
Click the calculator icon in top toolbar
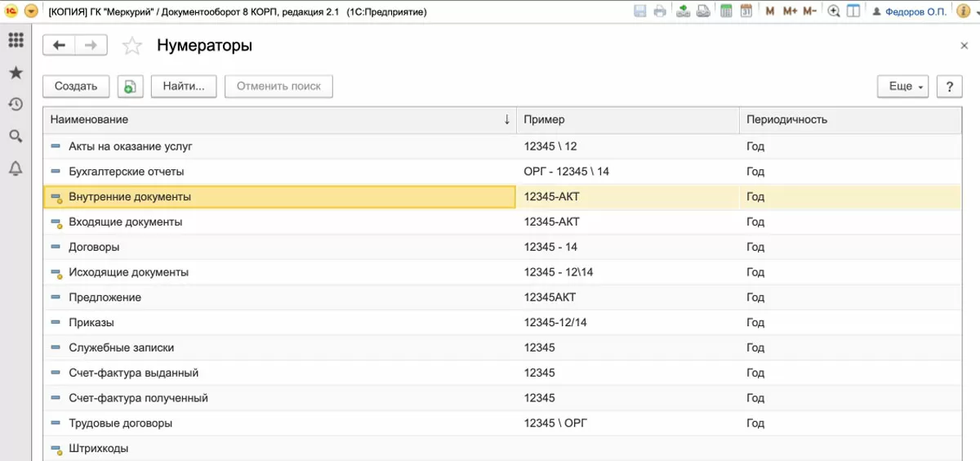point(726,11)
